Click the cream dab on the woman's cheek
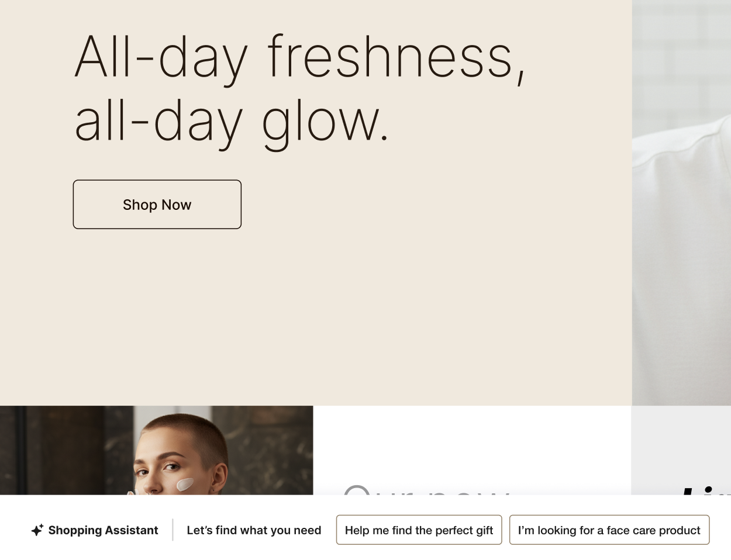Screen dimensions: 731x560 click(185, 484)
